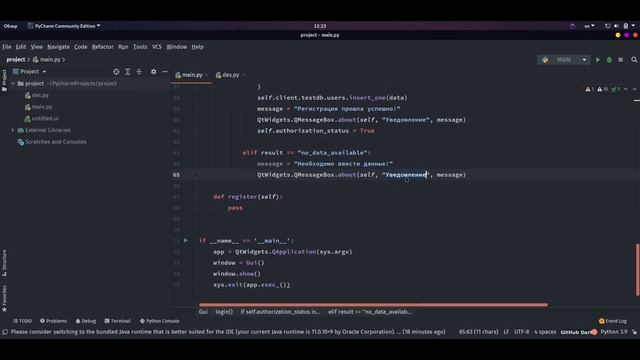The height and width of the screenshot is (360, 640).
Task: Open Project panel options gear icon
Action: click(x=153, y=71)
